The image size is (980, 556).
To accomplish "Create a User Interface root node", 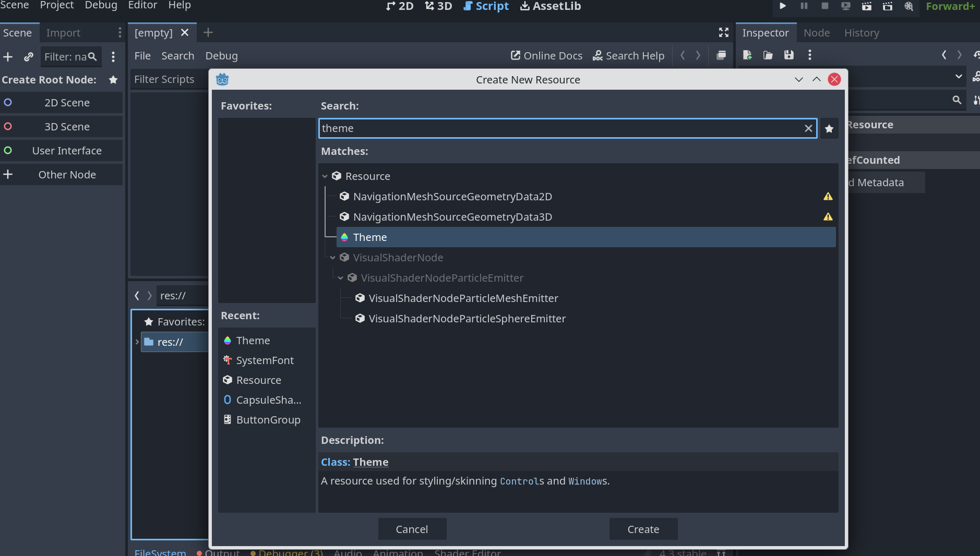I will [62, 151].
